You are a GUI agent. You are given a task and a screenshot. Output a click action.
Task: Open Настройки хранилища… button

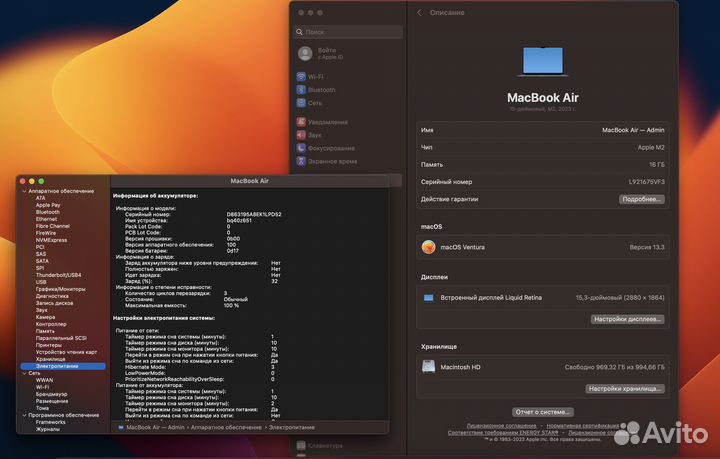coord(624,388)
